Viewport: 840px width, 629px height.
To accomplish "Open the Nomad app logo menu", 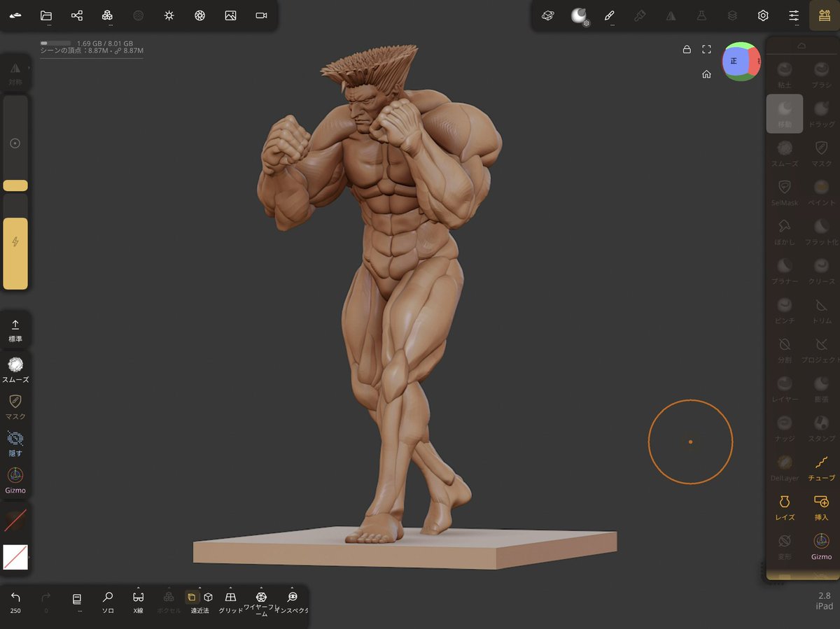I will (15, 15).
